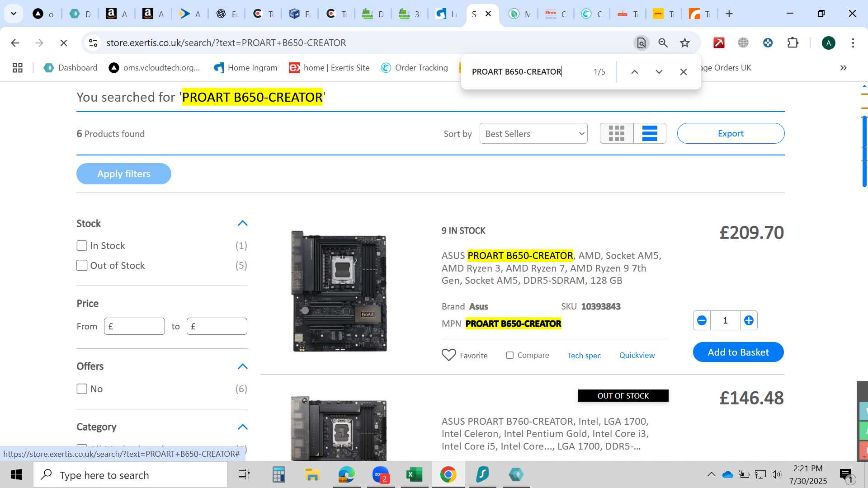Open Order Tracking bookmark
The image size is (868, 488).
pyautogui.click(x=415, y=68)
